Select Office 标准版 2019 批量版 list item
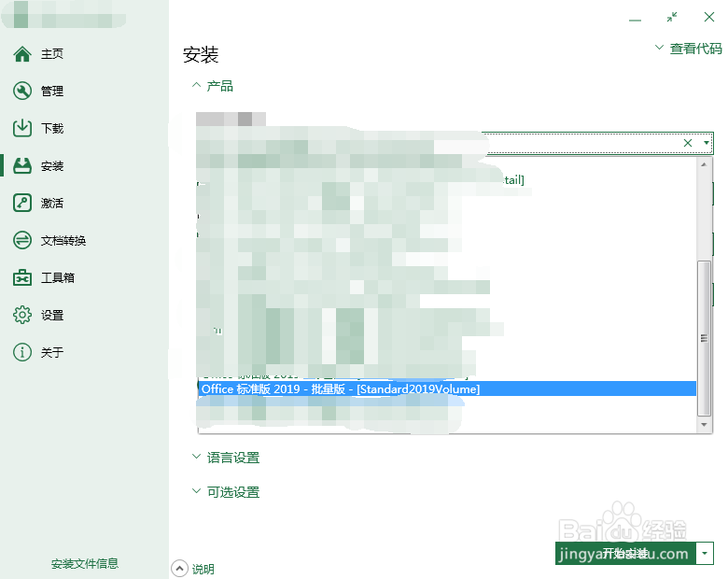The width and height of the screenshot is (728, 579). 447,388
